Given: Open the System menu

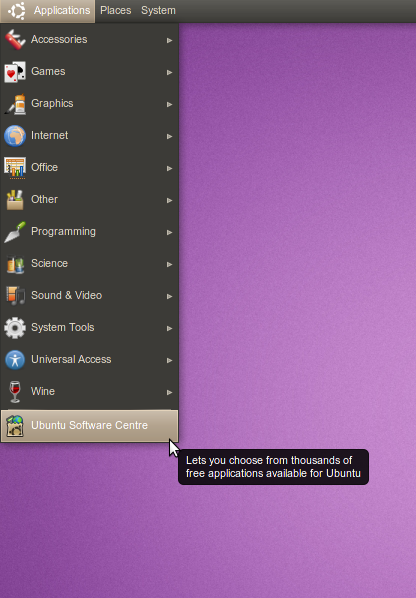Looking at the screenshot, I should pos(158,10).
